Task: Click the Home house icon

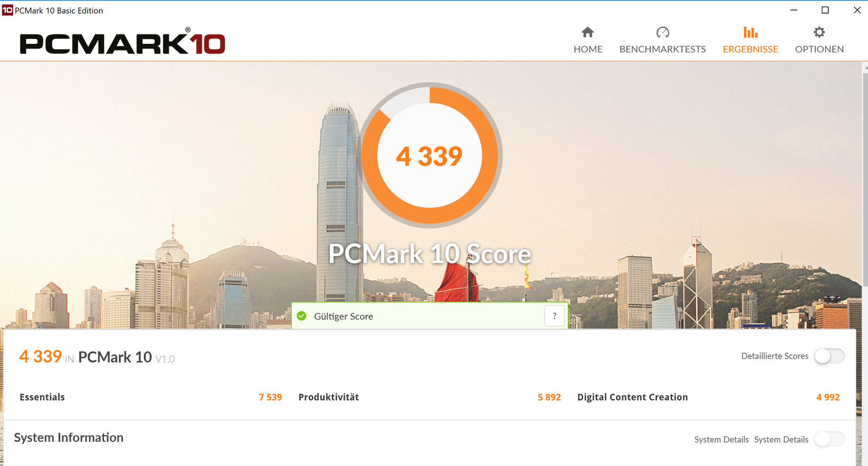Action: [588, 32]
